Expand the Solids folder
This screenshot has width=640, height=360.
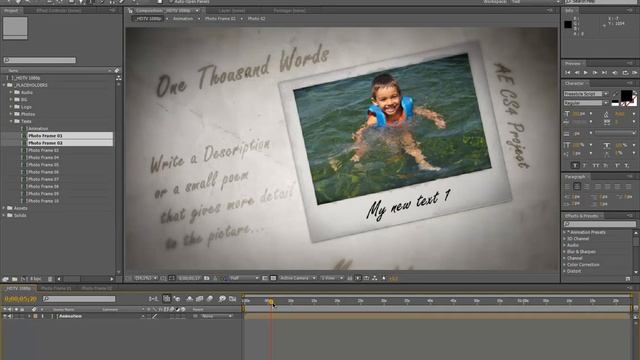(4, 216)
